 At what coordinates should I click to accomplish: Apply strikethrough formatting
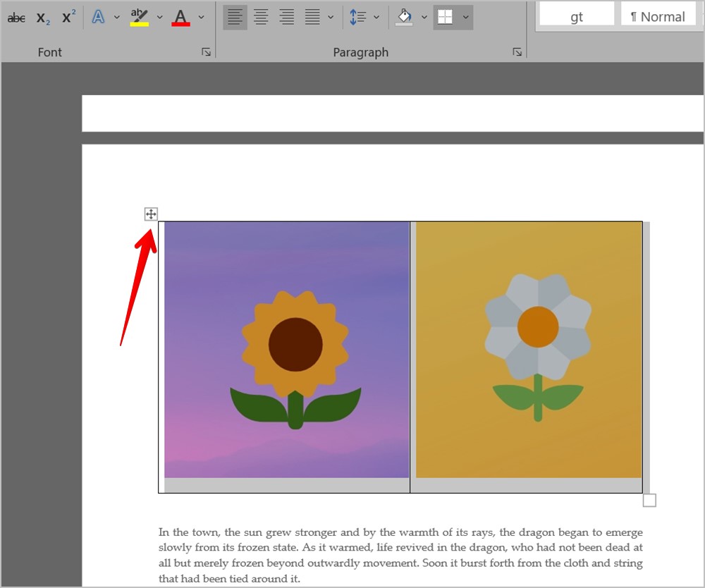(16, 17)
